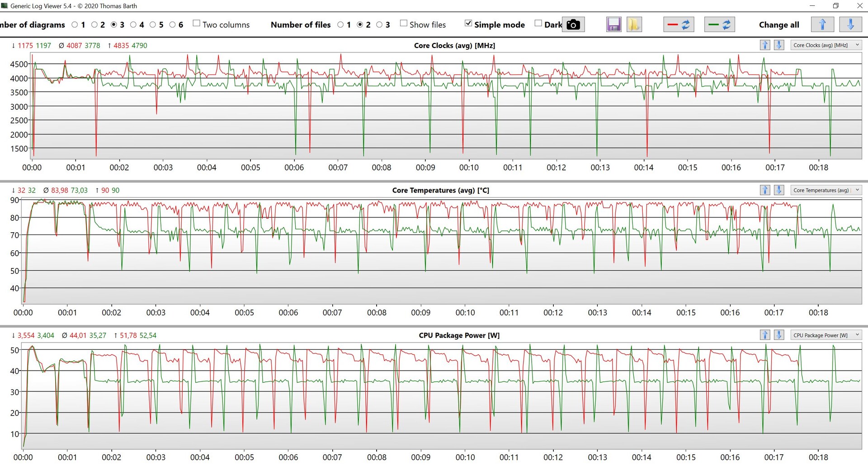The width and height of the screenshot is (868, 470).
Task: Click the purple floppy disk save icon
Action: (613, 24)
